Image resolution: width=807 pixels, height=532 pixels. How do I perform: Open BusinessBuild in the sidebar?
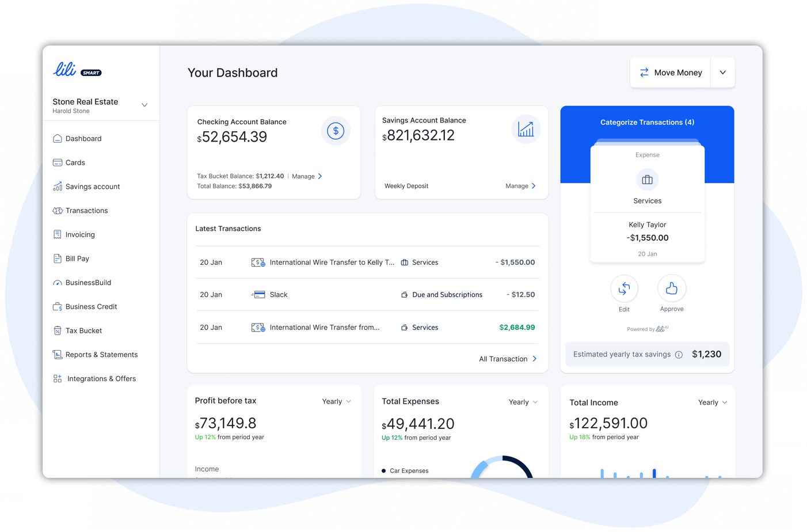[88, 283]
